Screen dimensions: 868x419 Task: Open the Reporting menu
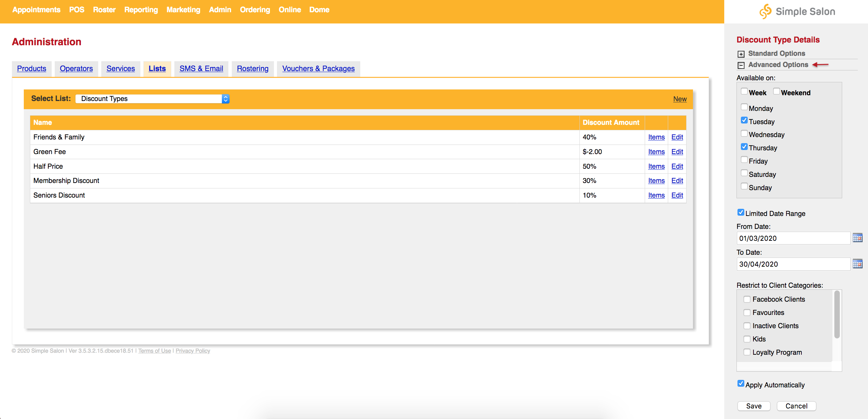(141, 10)
